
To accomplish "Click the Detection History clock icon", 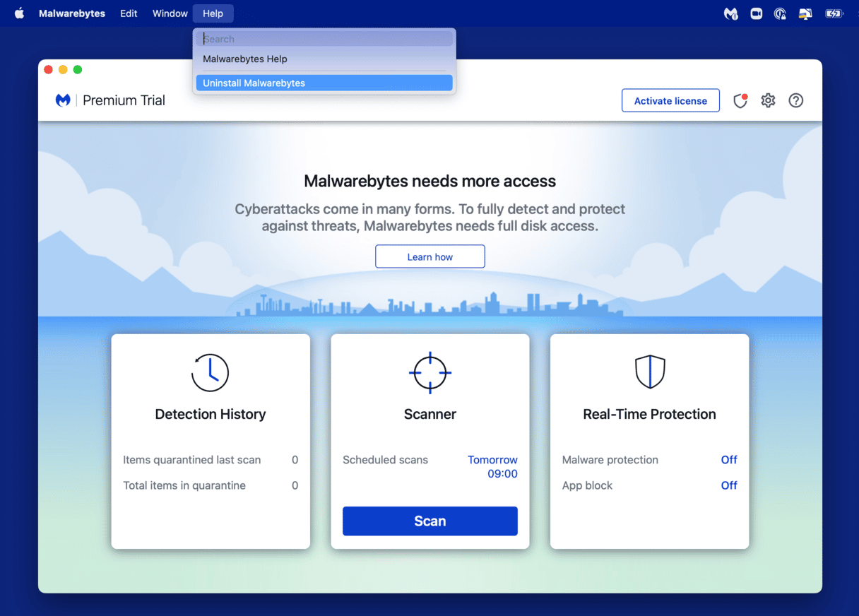I will pos(210,372).
